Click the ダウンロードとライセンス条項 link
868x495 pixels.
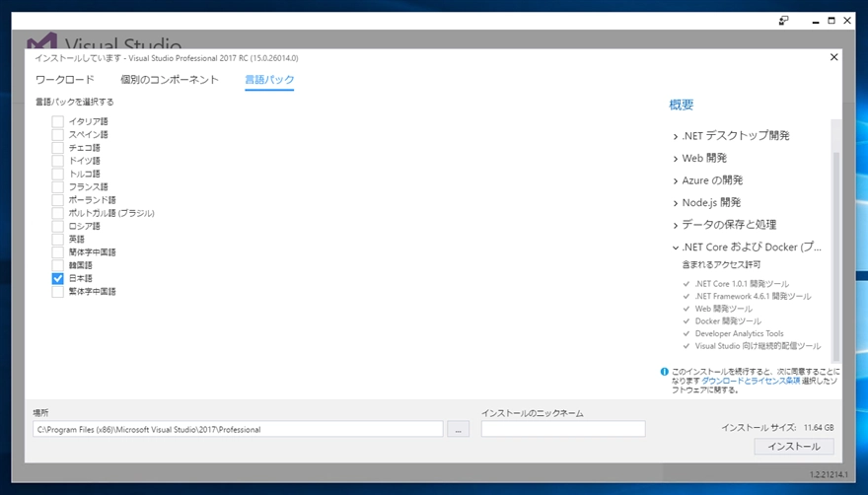click(x=750, y=381)
